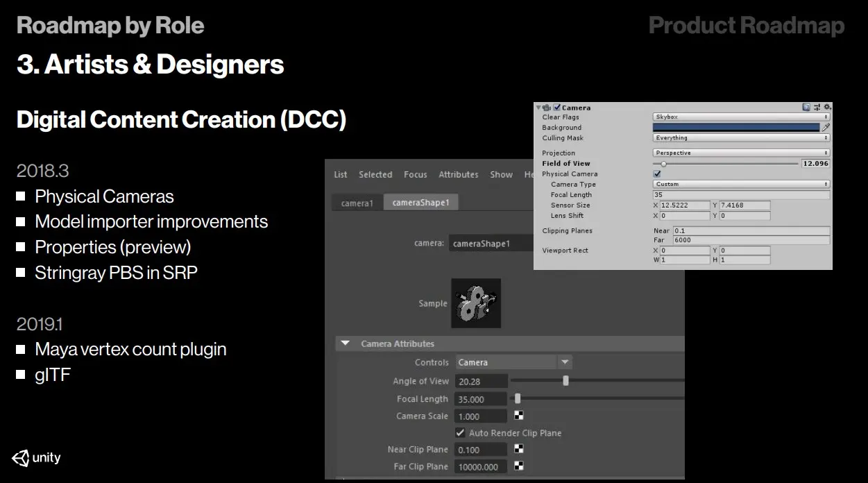This screenshot has width=868, height=483.
Task: Open the Camera component gear settings menu
Action: [x=826, y=107]
